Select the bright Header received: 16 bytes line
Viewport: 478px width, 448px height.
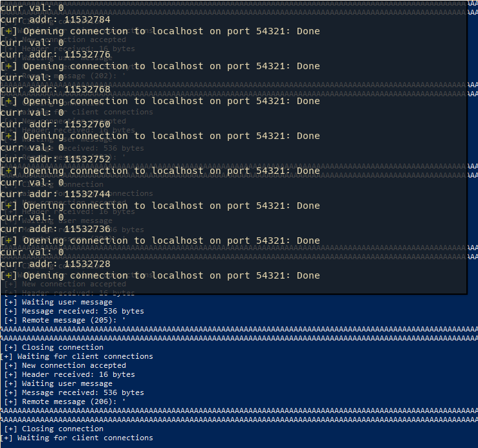[x=69, y=374]
